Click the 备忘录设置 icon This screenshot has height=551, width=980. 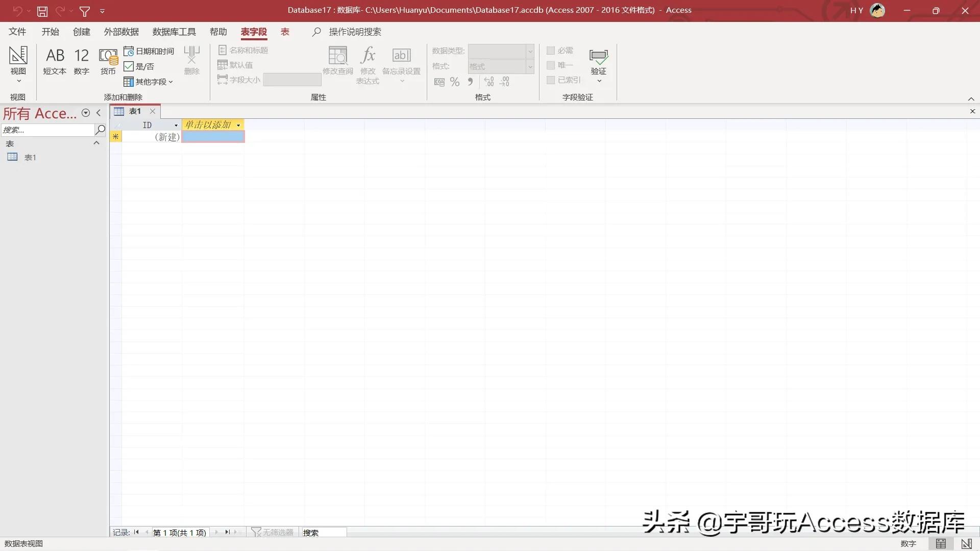click(401, 61)
